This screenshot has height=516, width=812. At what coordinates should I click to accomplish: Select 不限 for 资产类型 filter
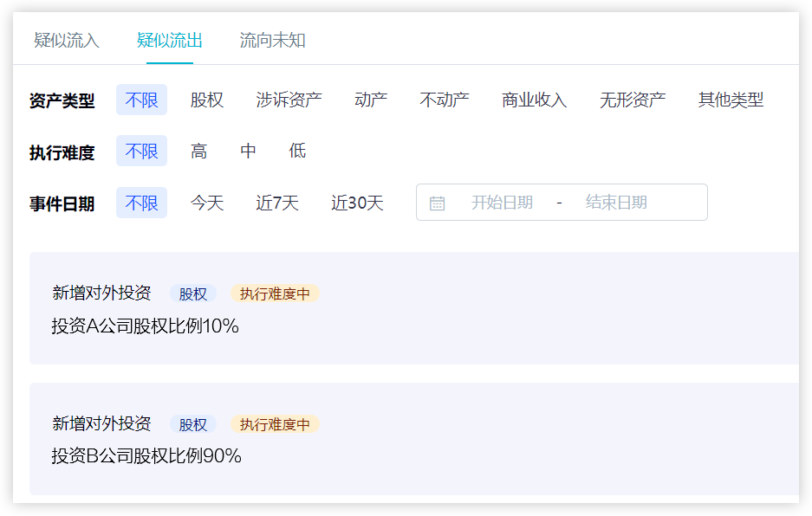[141, 100]
